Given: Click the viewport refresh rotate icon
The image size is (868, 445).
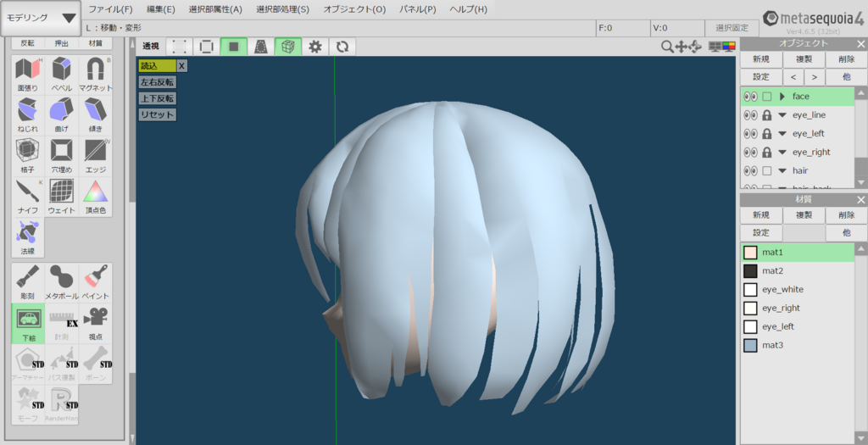Looking at the screenshot, I should click(342, 47).
